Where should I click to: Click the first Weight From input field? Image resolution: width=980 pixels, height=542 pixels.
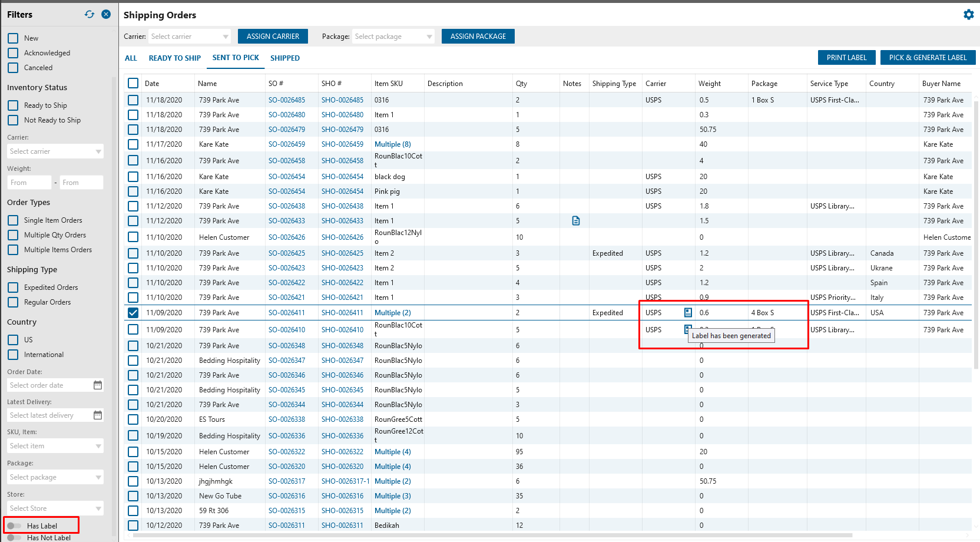[x=29, y=183]
